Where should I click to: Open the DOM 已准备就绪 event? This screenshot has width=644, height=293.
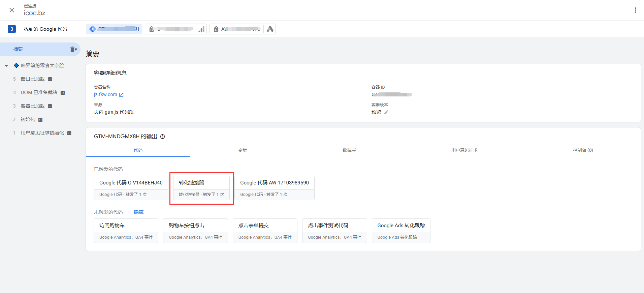(x=39, y=92)
